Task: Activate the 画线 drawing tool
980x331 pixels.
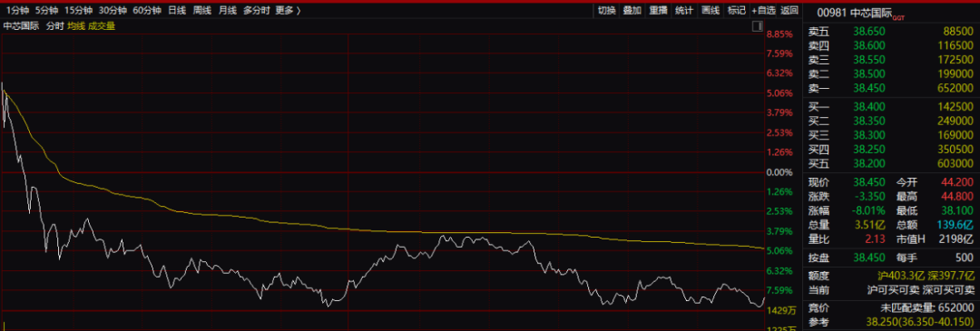Action: tap(710, 10)
